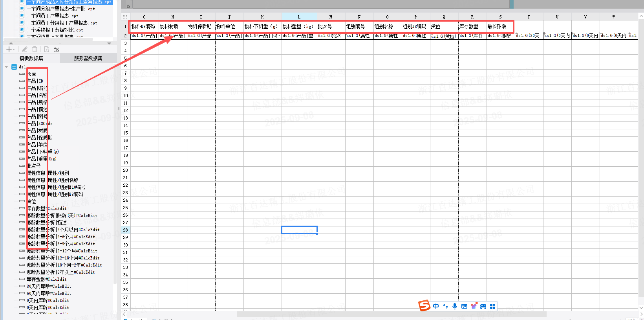
Task: Select field 属性信息 属性/组别名称
Action: (53, 180)
